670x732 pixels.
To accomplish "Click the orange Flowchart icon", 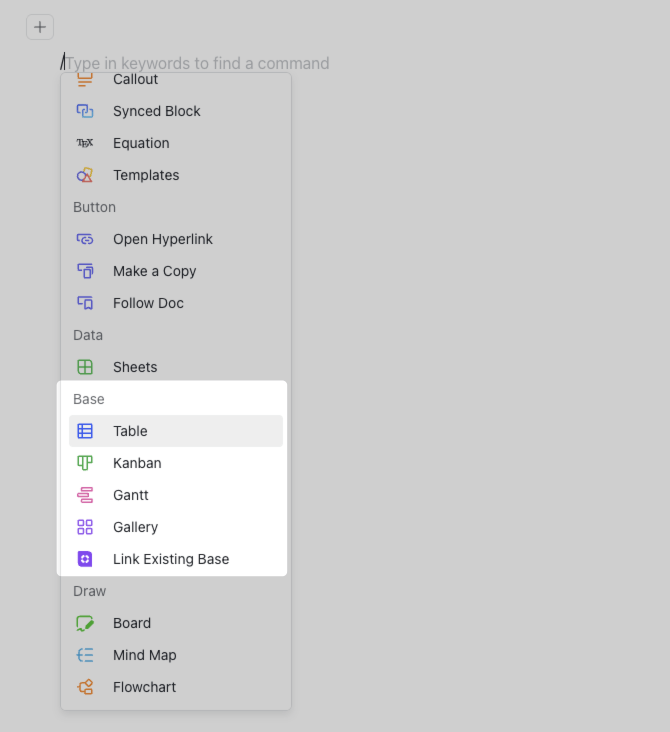I will tap(85, 687).
